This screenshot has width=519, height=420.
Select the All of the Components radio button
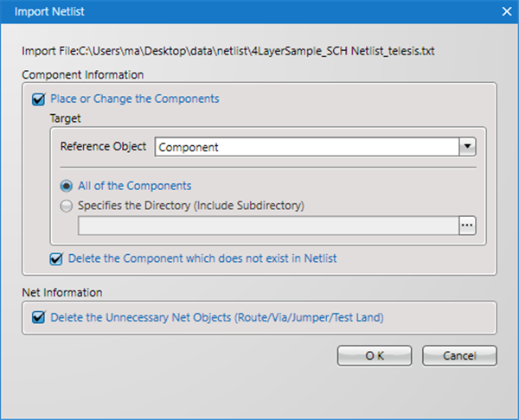[66, 186]
